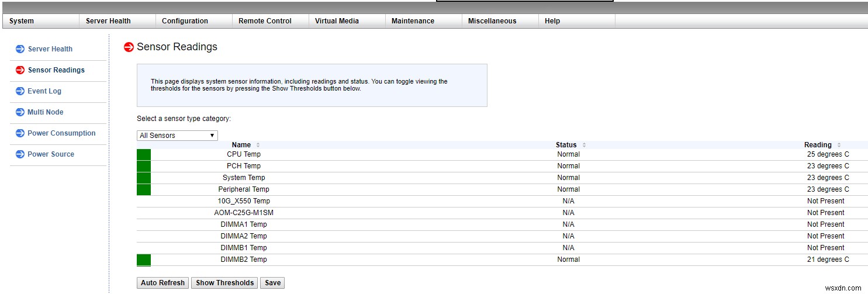868x294 pixels.
Task: Click the Auto Refresh button
Action: (163, 283)
